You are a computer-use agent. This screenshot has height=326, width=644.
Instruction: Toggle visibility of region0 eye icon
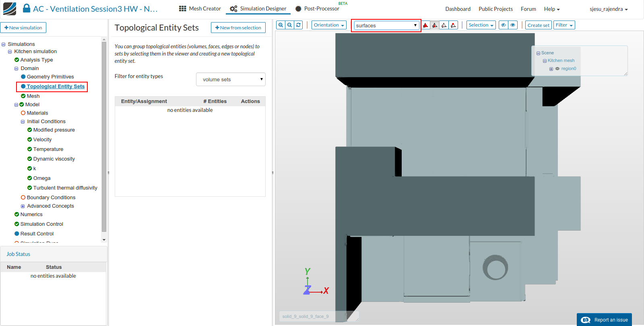pyautogui.click(x=557, y=69)
